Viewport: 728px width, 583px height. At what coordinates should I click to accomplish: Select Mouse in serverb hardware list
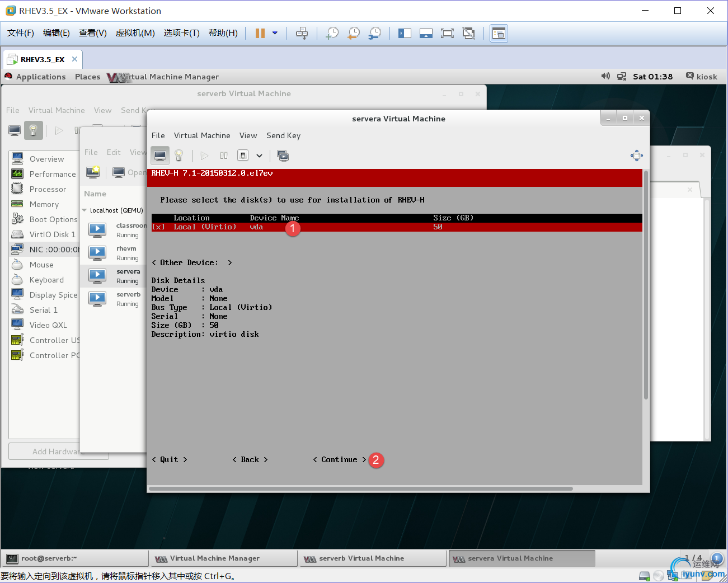(x=45, y=265)
